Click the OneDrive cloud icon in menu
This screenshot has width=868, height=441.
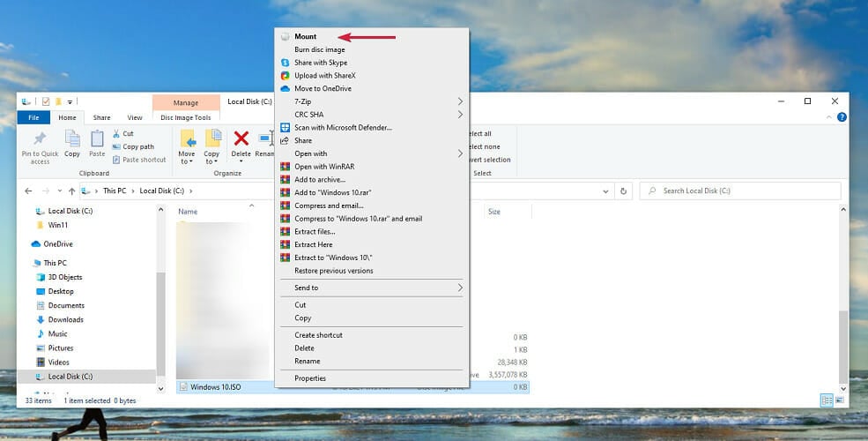click(286, 89)
